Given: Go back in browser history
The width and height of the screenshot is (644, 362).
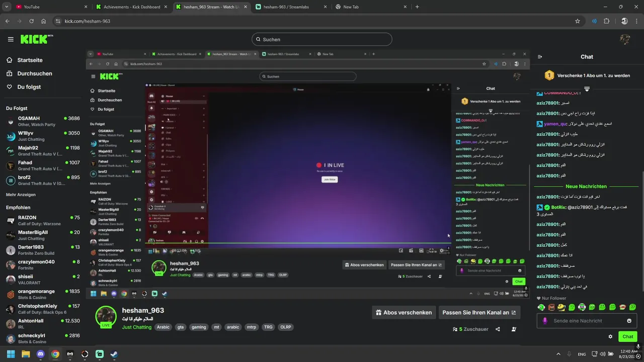Looking at the screenshot, I should (7, 21).
